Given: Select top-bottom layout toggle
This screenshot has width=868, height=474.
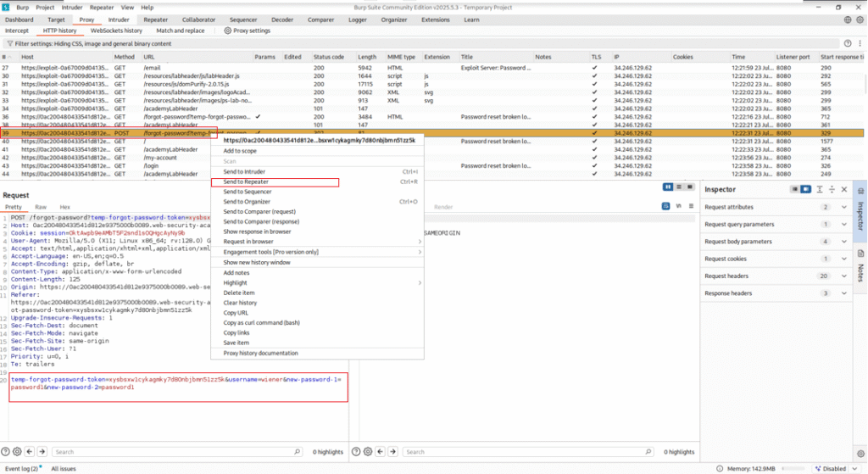Looking at the screenshot, I should [679, 187].
